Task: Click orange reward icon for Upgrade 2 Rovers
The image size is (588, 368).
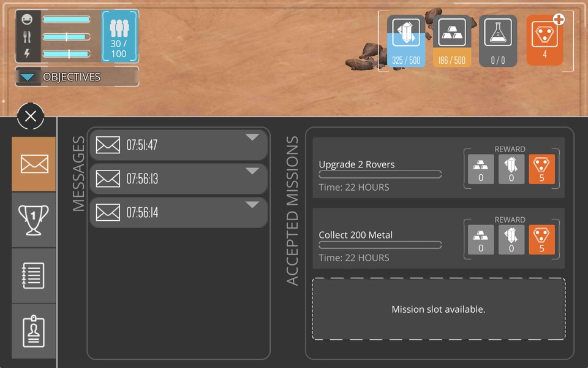Action: coord(541,169)
